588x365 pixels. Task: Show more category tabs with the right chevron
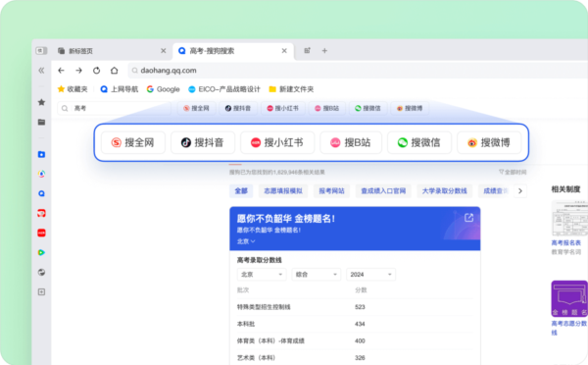click(x=520, y=190)
